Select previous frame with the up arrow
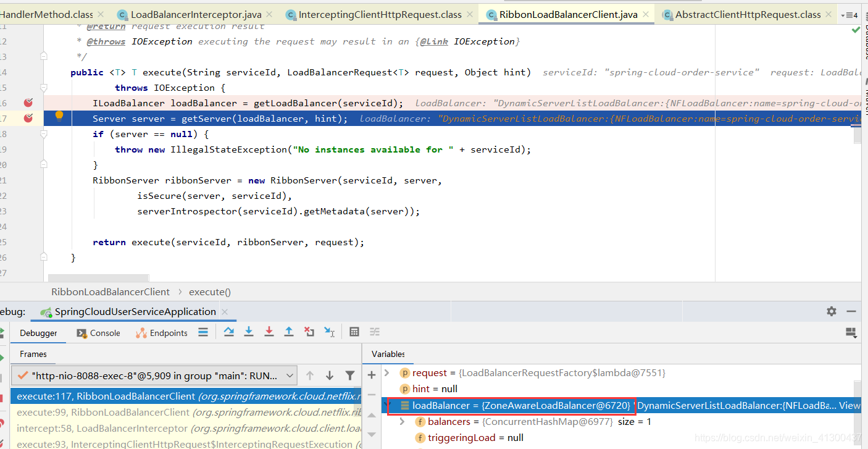The height and width of the screenshot is (449, 868). tap(310, 376)
